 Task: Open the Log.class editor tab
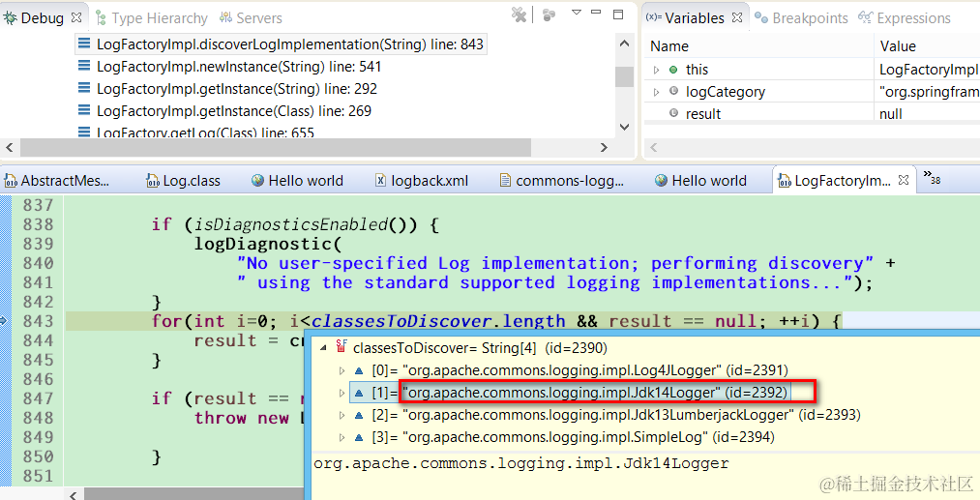click(x=183, y=181)
